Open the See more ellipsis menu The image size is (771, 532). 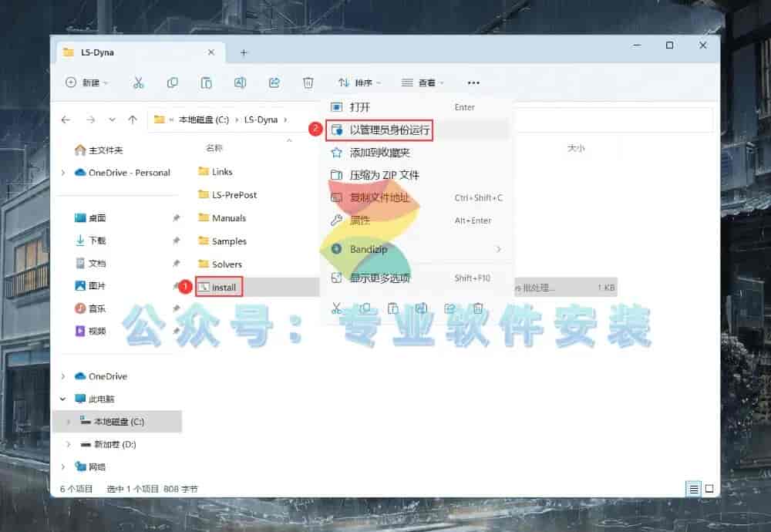(x=473, y=82)
